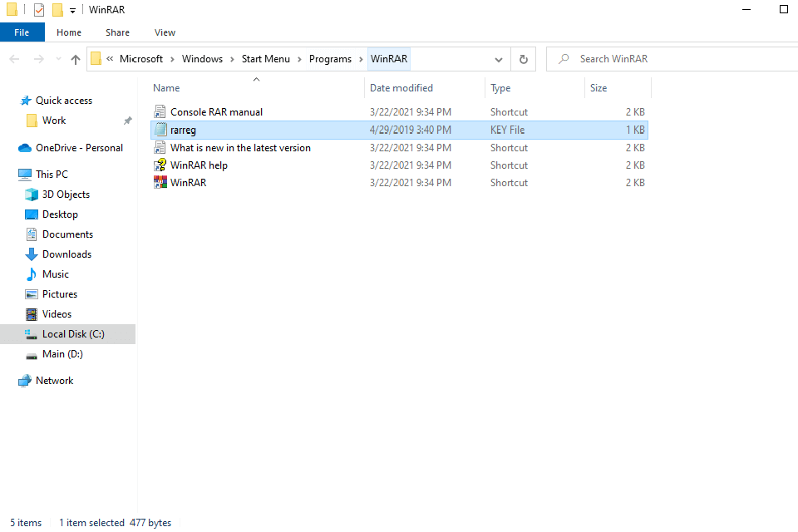Select Main (D:) drive in sidebar
The width and height of the screenshot is (798, 532).
(x=62, y=354)
